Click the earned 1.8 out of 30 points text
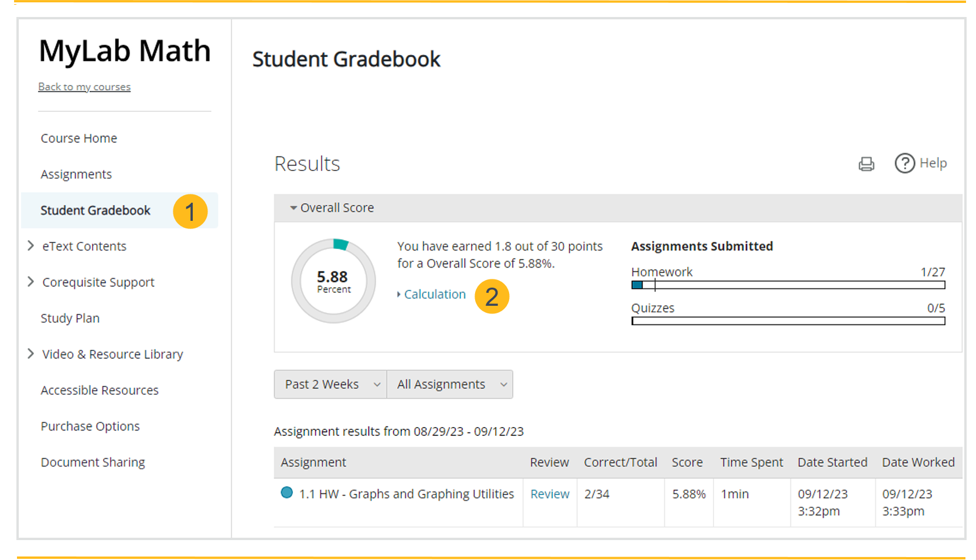The height and width of the screenshot is (560, 976). (500, 255)
